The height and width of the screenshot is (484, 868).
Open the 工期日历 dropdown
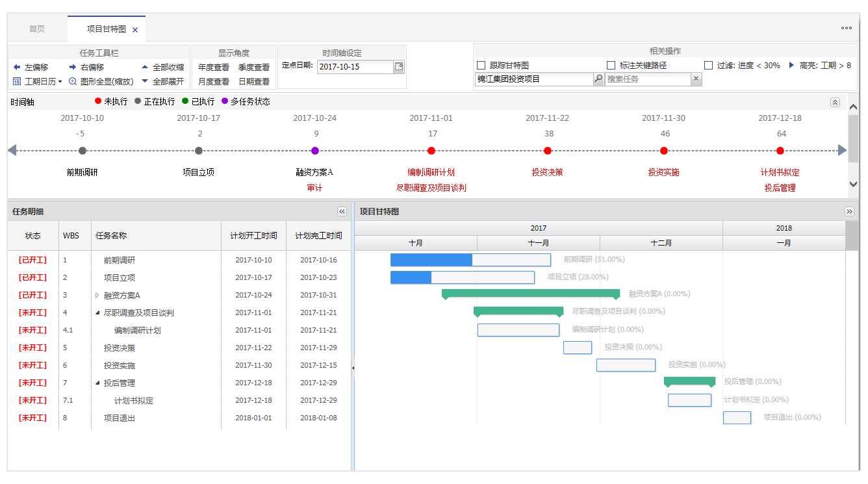(38, 82)
